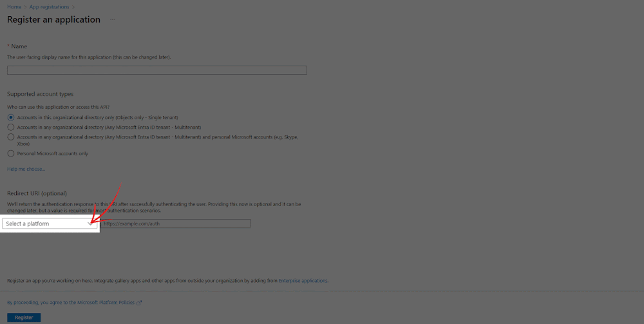Click the Register button
644x324 pixels.
pyautogui.click(x=24, y=318)
